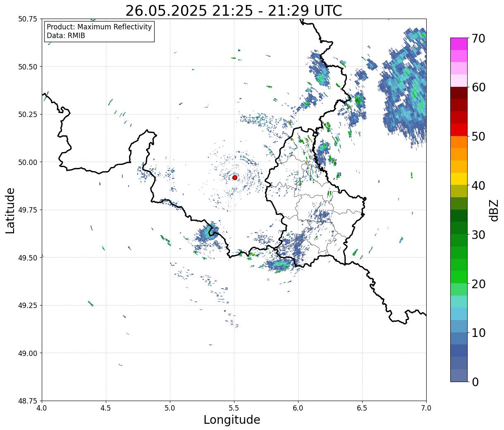Click the latitude tick label 49.75
504x430 pixels.
(x=28, y=210)
